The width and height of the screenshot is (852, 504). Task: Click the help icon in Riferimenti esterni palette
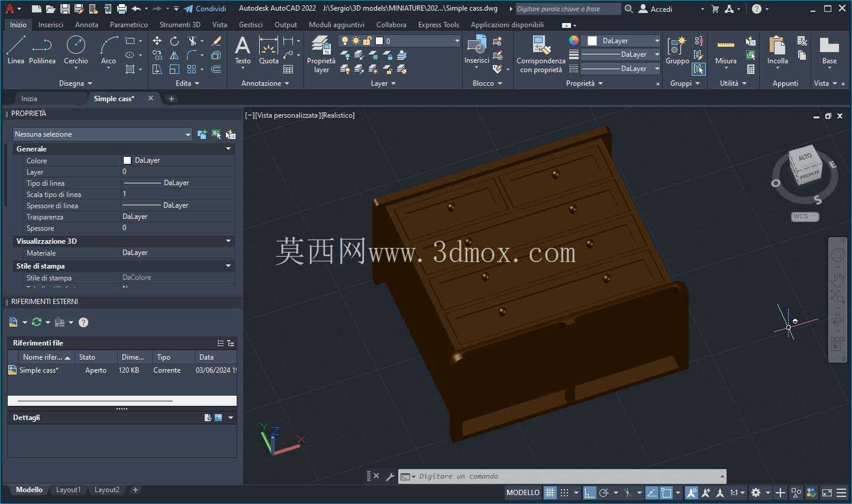pyautogui.click(x=83, y=322)
